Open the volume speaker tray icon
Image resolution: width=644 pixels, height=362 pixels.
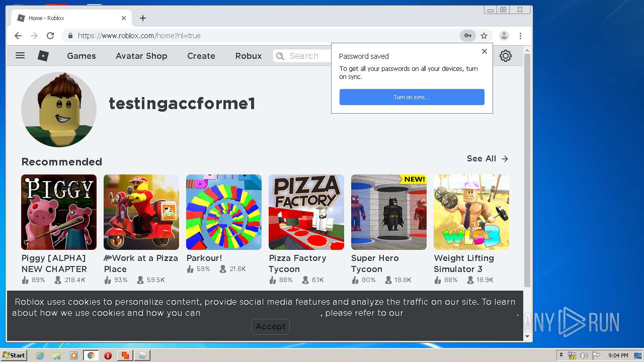point(584,355)
